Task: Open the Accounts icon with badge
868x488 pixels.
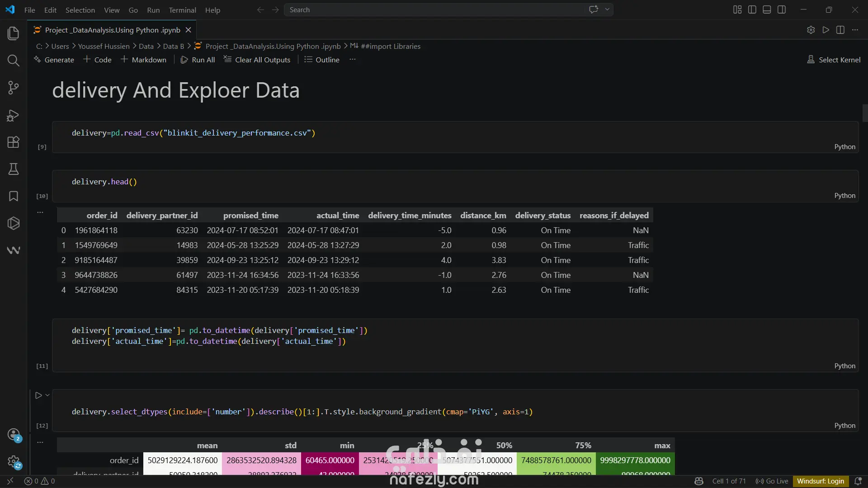Action: [x=14, y=435]
